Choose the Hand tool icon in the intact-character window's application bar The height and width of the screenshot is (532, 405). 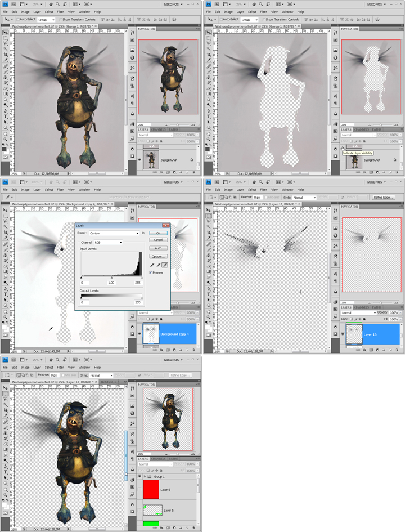tap(51, 4)
